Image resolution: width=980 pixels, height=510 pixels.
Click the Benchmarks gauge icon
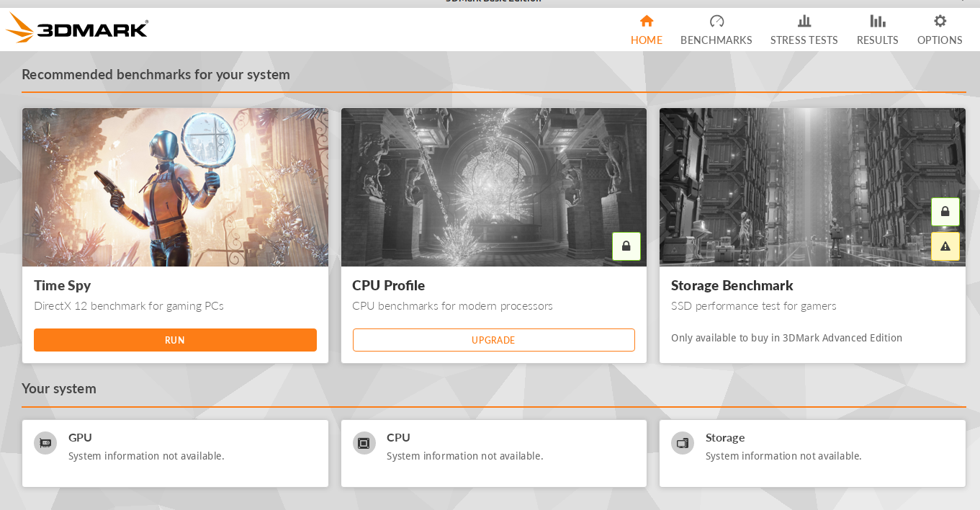click(x=716, y=21)
